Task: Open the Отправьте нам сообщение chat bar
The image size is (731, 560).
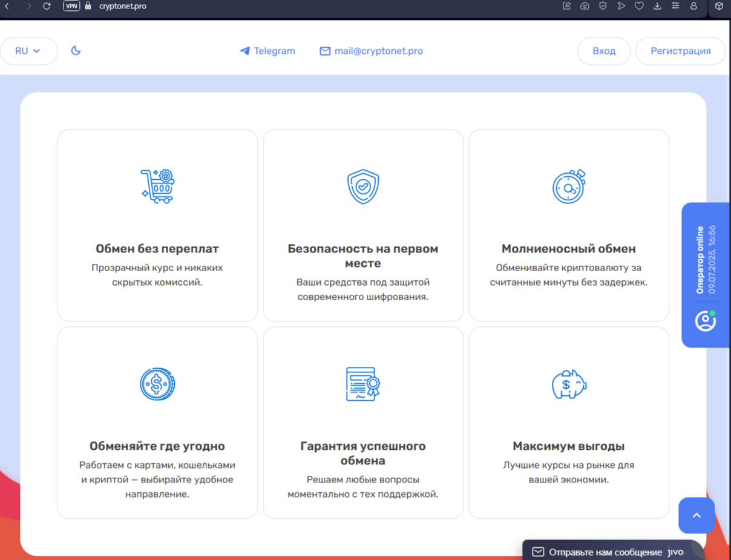Action: [x=613, y=552]
